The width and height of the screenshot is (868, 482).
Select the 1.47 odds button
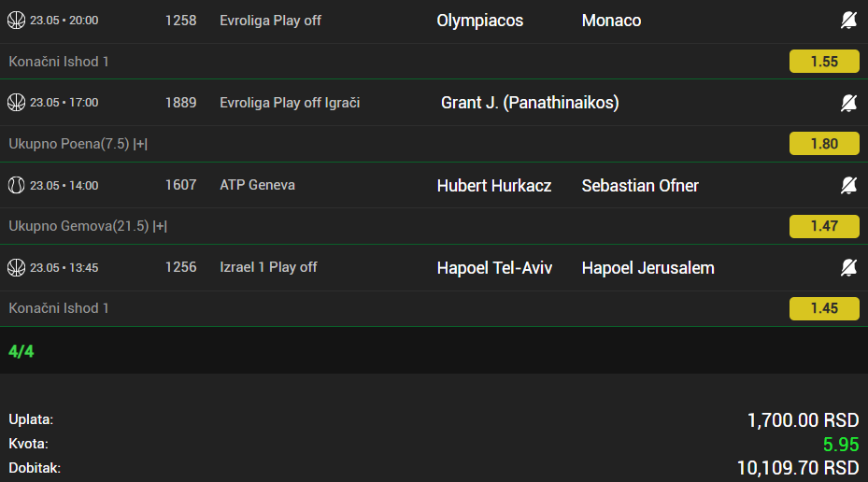pyautogui.click(x=824, y=226)
